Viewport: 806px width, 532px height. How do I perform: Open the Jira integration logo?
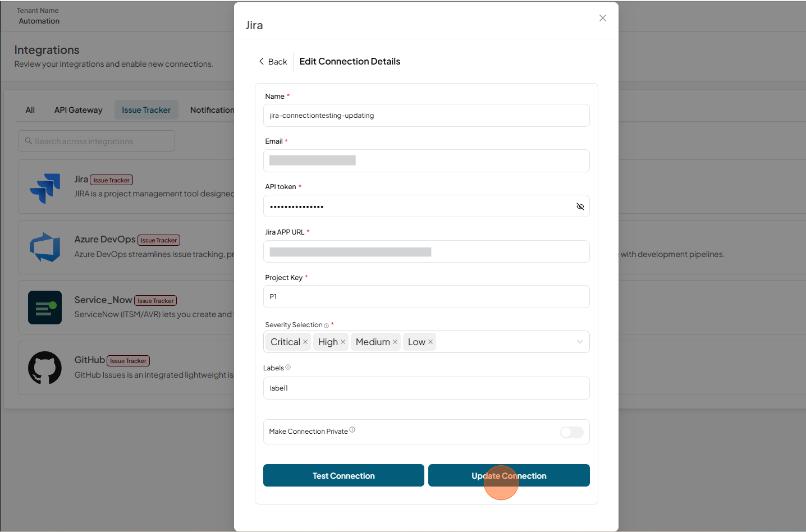tap(45, 187)
